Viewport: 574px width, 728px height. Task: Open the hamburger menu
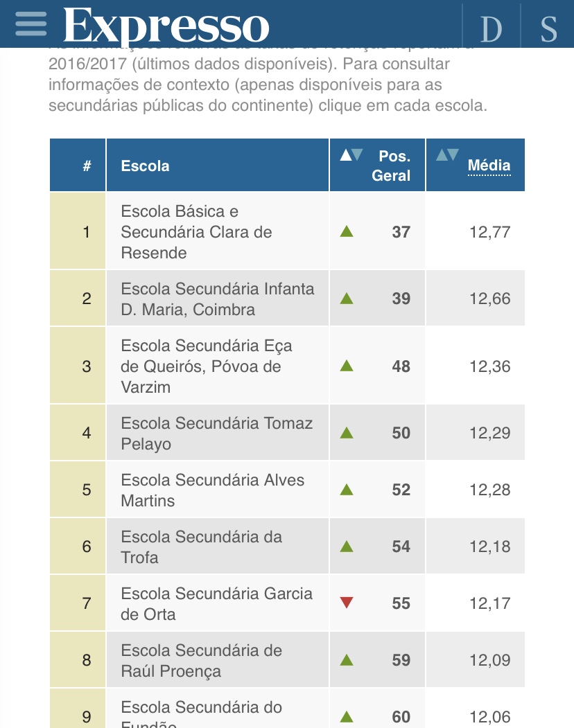click(x=31, y=24)
